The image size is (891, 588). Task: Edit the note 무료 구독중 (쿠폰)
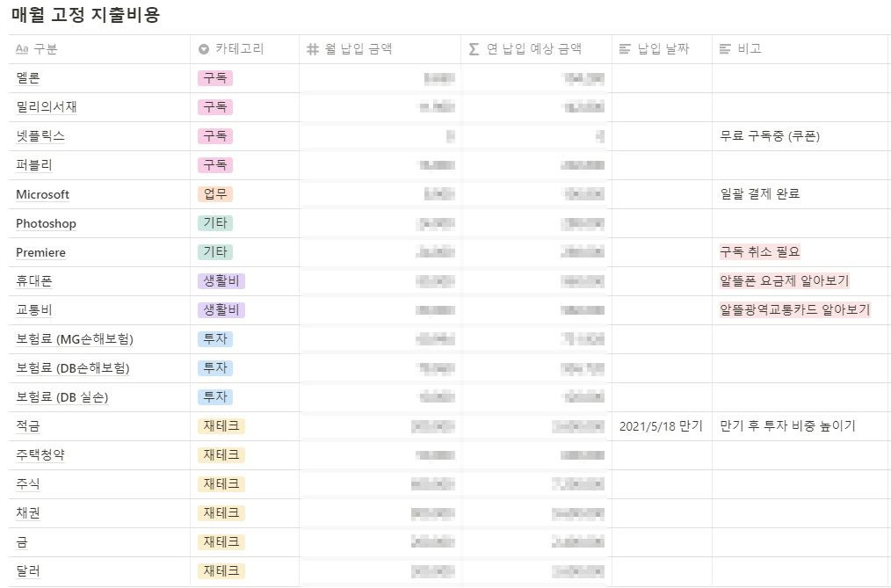pyautogui.click(x=770, y=135)
